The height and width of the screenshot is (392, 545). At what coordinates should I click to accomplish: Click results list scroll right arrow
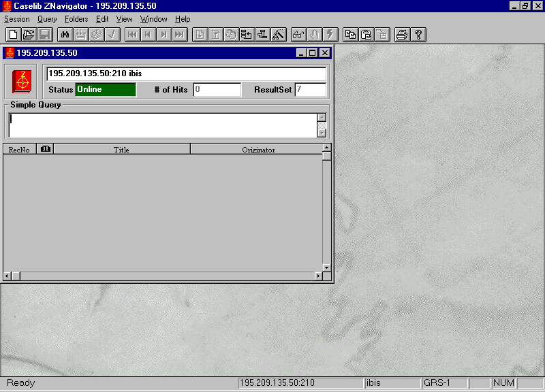tap(318, 276)
